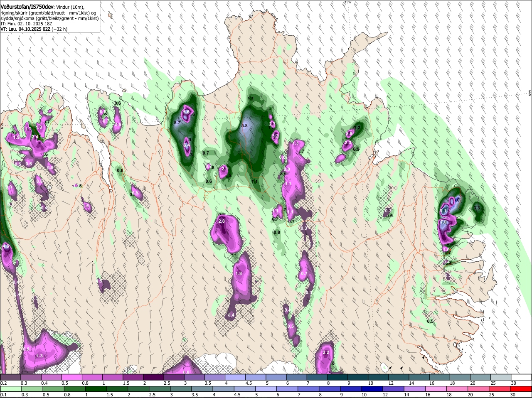Click the 4.5 label on snow scale
This screenshot has width=532, height=398.
[x=249, y=383]
